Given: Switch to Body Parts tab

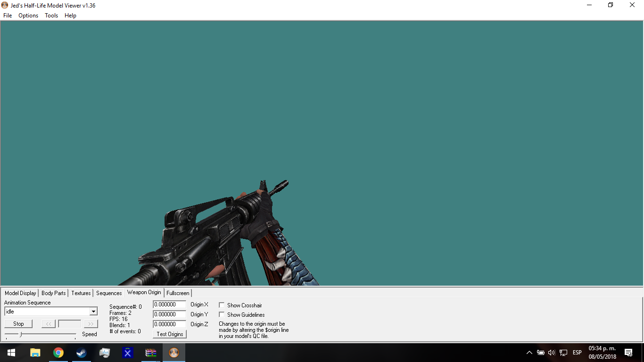Looking at the screenshot, I should point(54,293).
